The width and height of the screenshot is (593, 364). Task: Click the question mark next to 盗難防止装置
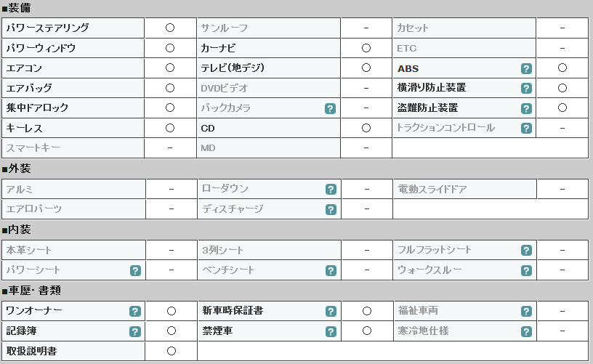pyautogui.click(x=526, y=108)
